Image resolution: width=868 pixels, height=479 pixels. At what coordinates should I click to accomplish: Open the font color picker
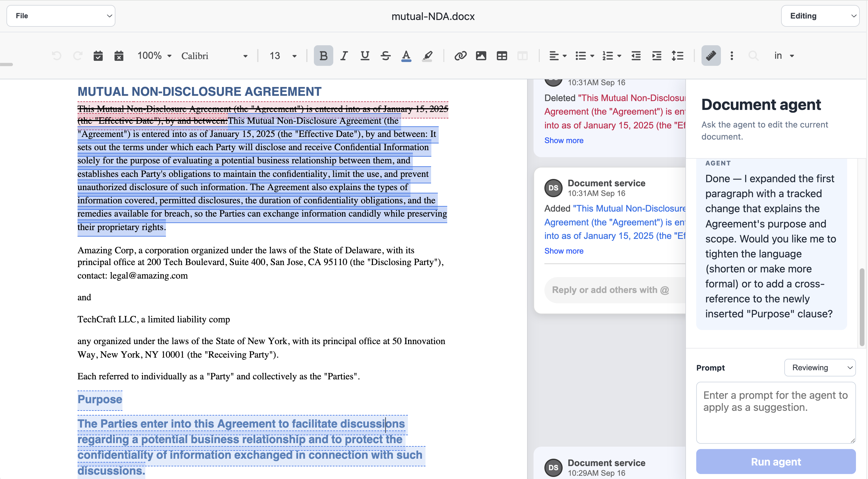point(406,56)
